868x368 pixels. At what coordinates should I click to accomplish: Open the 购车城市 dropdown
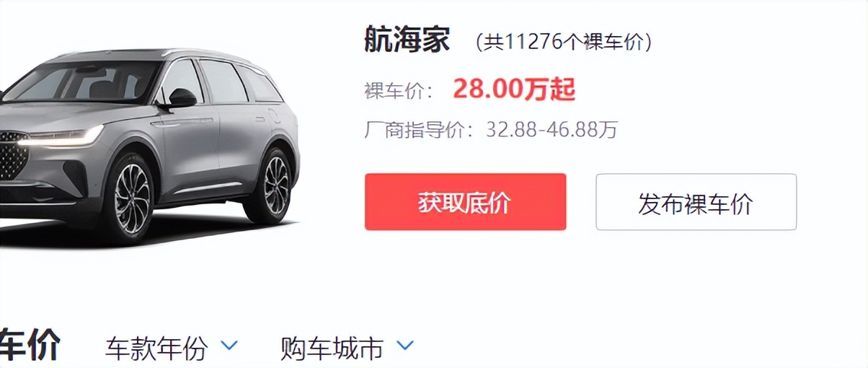click(x=347, y=348)
